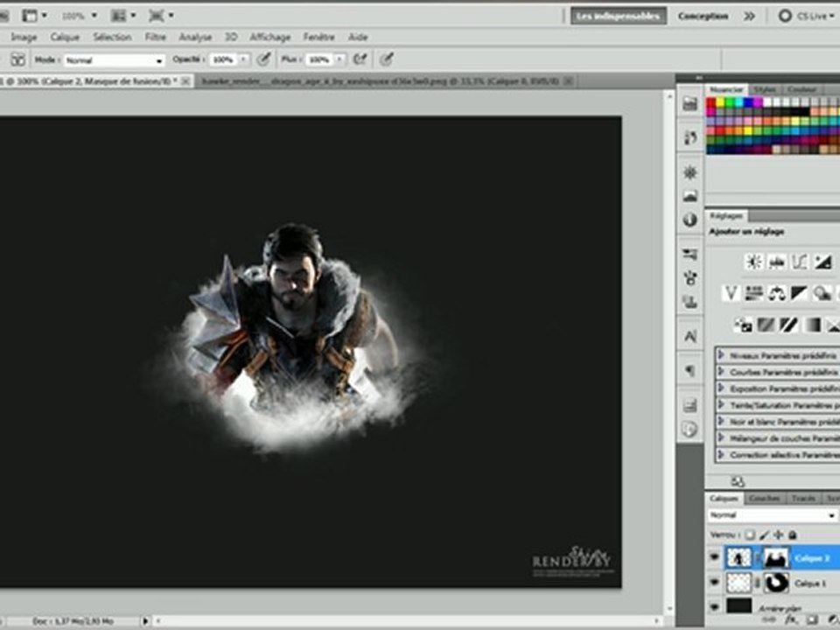Viewport: 840px width, 630px height.
Task: Add a Gradient Map adjustment
Action: [x=812, y=325]
